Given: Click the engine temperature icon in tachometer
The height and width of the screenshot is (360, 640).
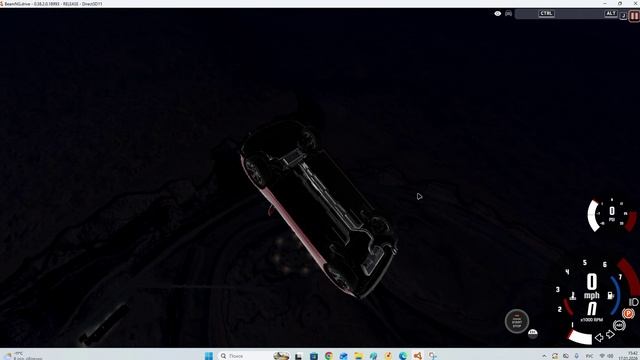Looking at the screenshot, I should (x=573, y=296).
